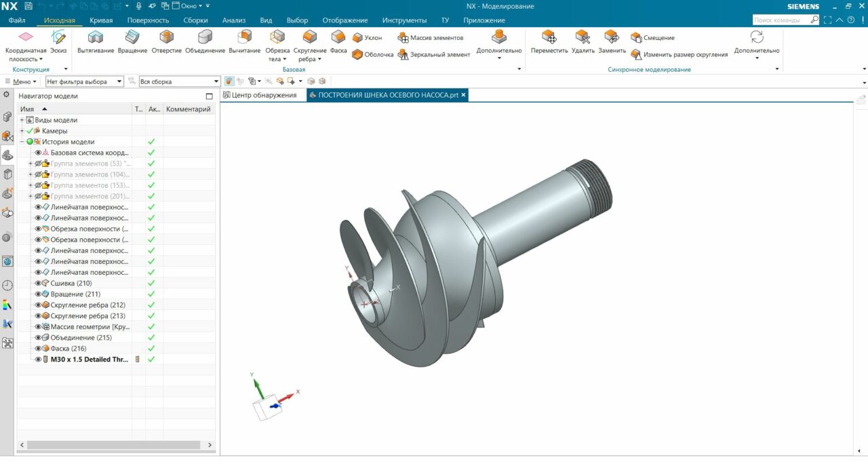
Task: Hide the Сшивка (210) feature via eye icon
Action: pyautogui.click(x=39, y=284)
